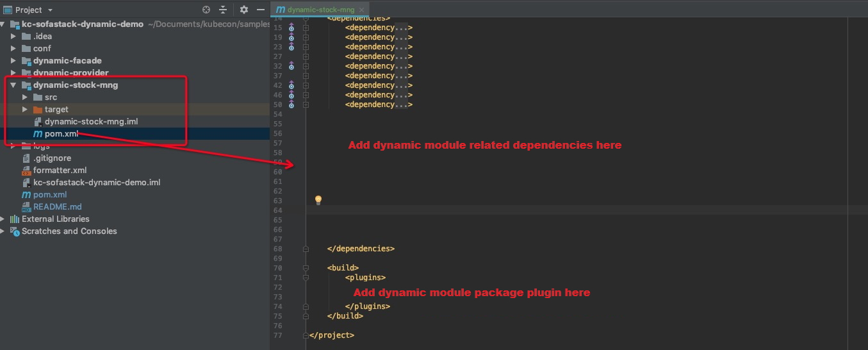Select pom.xml under dynamic-stock-mng

point(61,134)
